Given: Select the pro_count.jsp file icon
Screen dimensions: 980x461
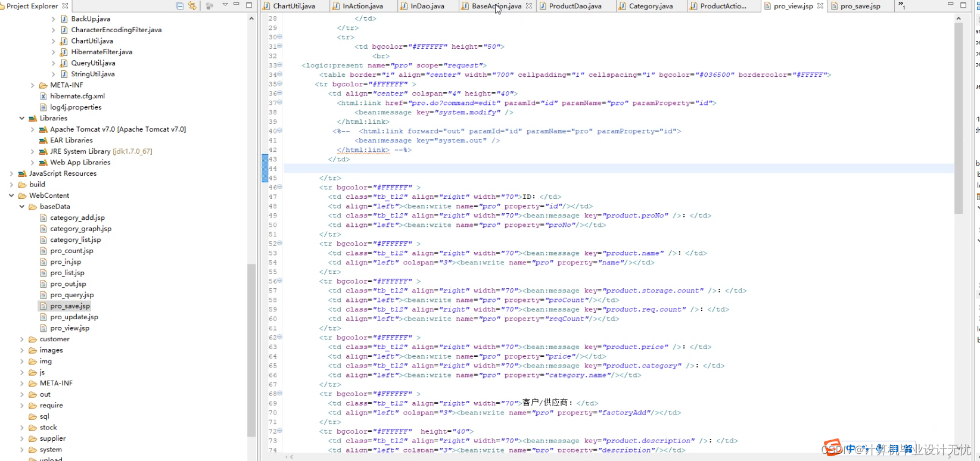Looking at the screenshot, I should (x=43, y=251).
